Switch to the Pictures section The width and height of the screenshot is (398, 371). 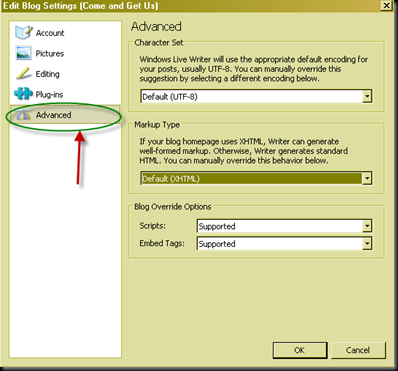(65, 53)
